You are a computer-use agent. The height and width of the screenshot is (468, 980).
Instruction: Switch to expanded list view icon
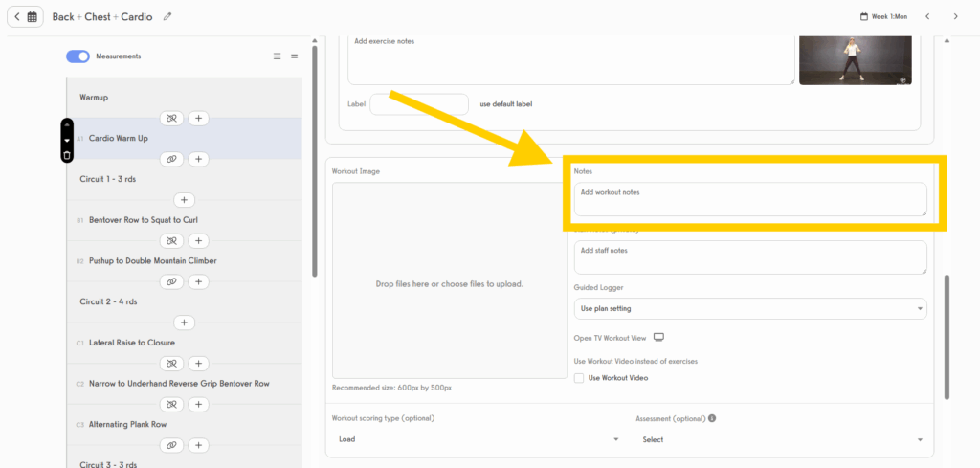[278, 56]
